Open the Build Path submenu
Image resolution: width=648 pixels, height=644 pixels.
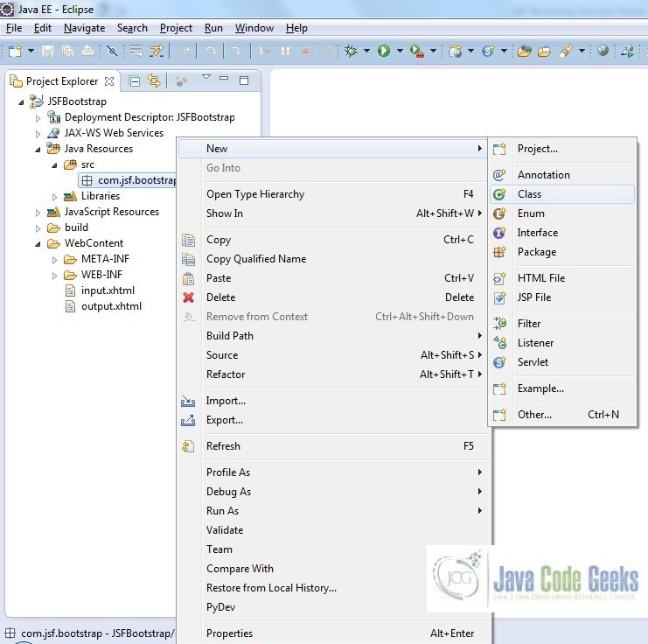[x=332, y=335]
